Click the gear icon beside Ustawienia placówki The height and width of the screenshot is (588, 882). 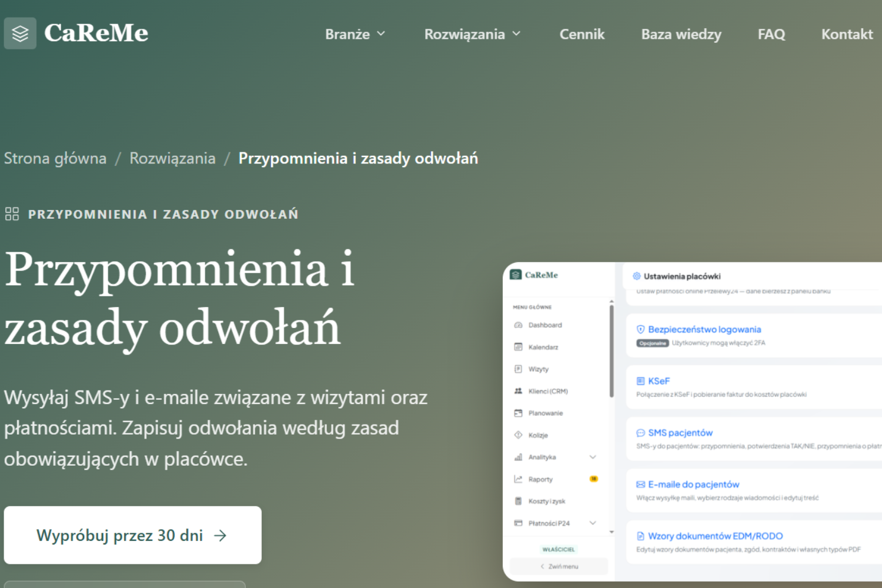click(636, 276)
